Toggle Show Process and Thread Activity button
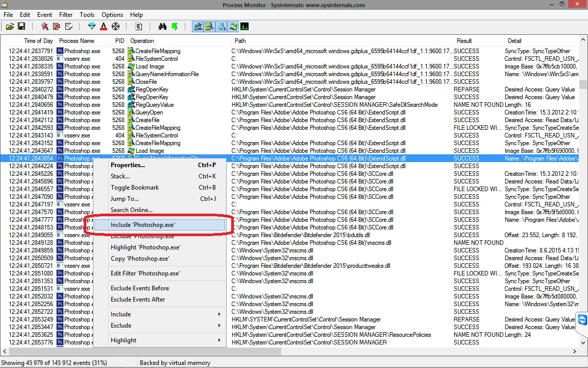This screenshot has width=588, height=368. click(233, 26)
